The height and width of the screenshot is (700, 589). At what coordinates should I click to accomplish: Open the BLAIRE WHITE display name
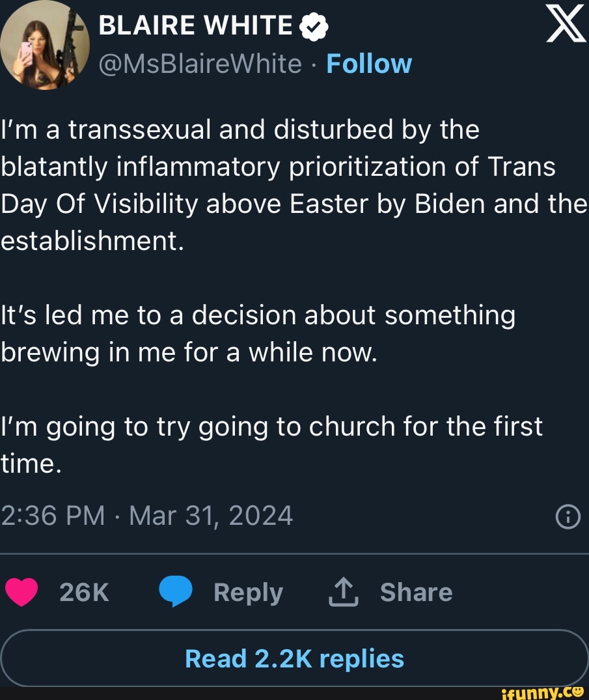point(196,26)
